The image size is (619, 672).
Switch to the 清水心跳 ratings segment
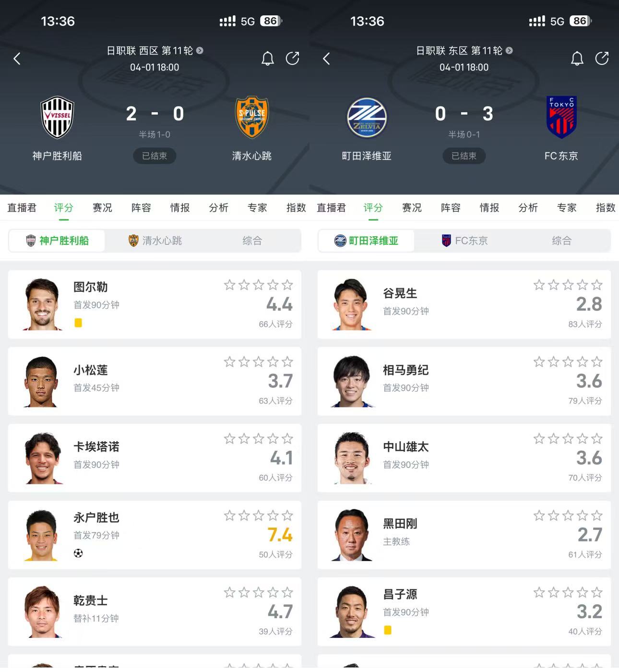(155, 240)
